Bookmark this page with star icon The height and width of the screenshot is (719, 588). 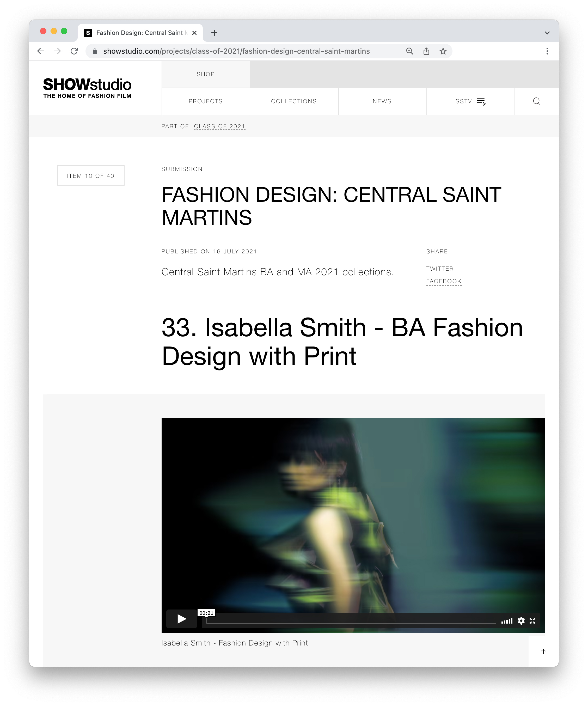tap(443, 51)
